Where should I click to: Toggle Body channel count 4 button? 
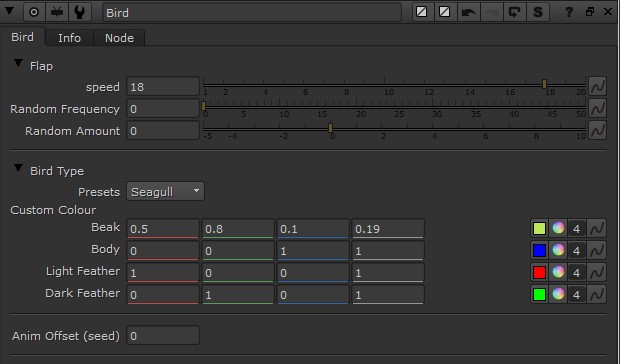click(577, 251)
